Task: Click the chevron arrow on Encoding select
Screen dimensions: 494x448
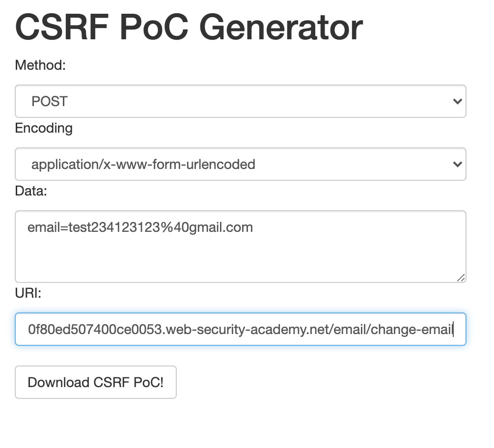Action: click(457, 164)
